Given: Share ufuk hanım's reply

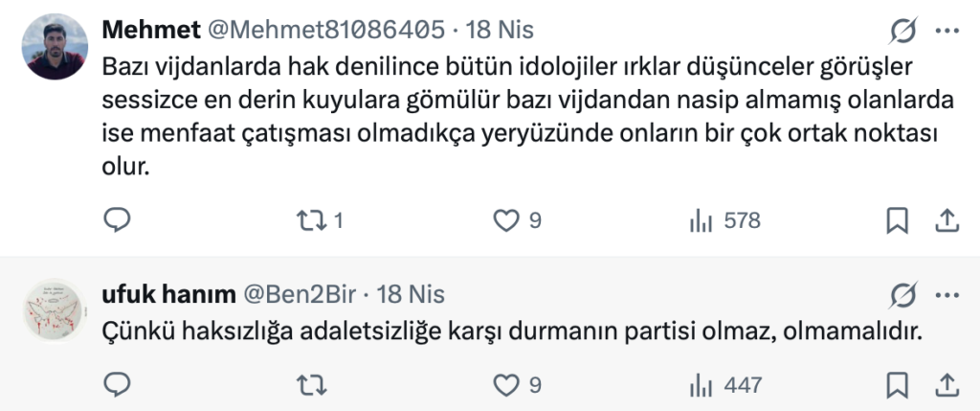Looking at the screenshot, I should (946, 385).
